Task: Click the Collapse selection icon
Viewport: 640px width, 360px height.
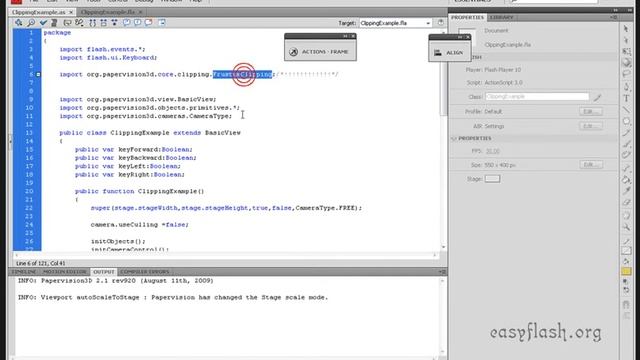Action: [104, 23]
